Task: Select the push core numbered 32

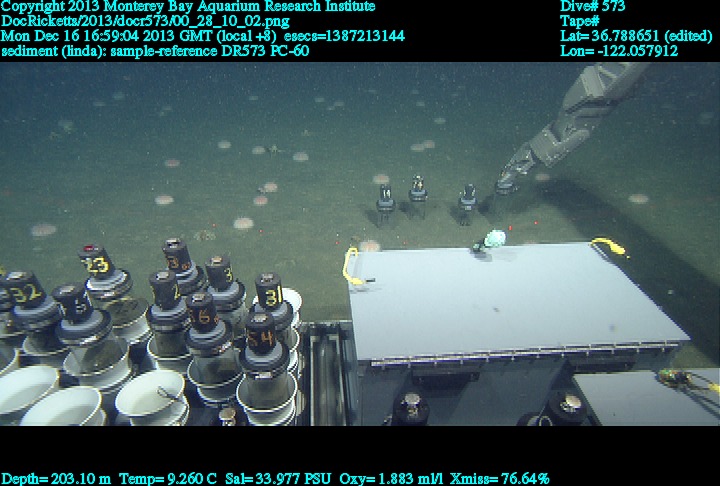Action: (26, 294)
